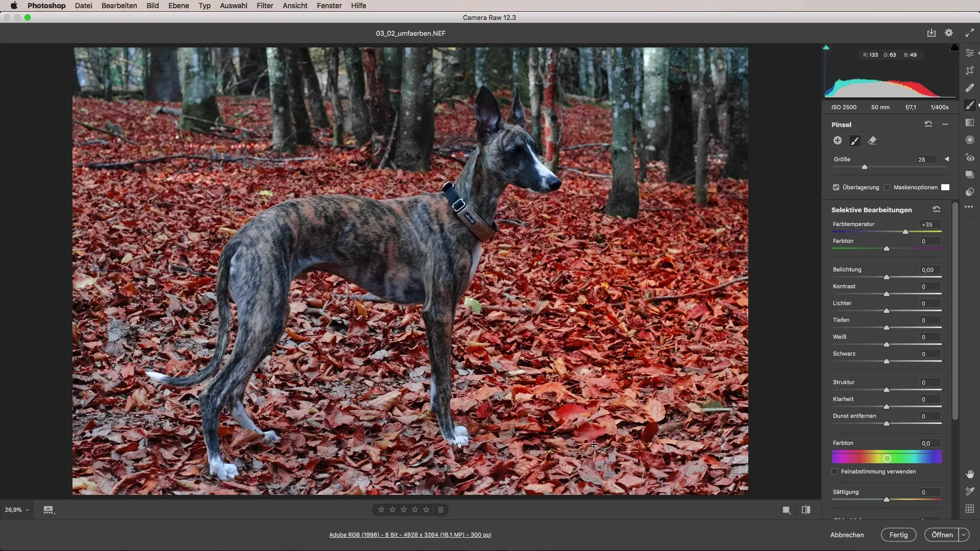Set rating to five stars
The width and height of the screenshot is (980, 551).
click(x=426, y=510)
